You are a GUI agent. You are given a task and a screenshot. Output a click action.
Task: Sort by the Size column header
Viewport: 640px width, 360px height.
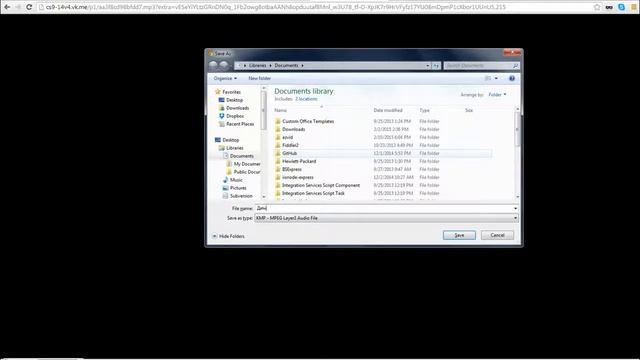point(469,110)
